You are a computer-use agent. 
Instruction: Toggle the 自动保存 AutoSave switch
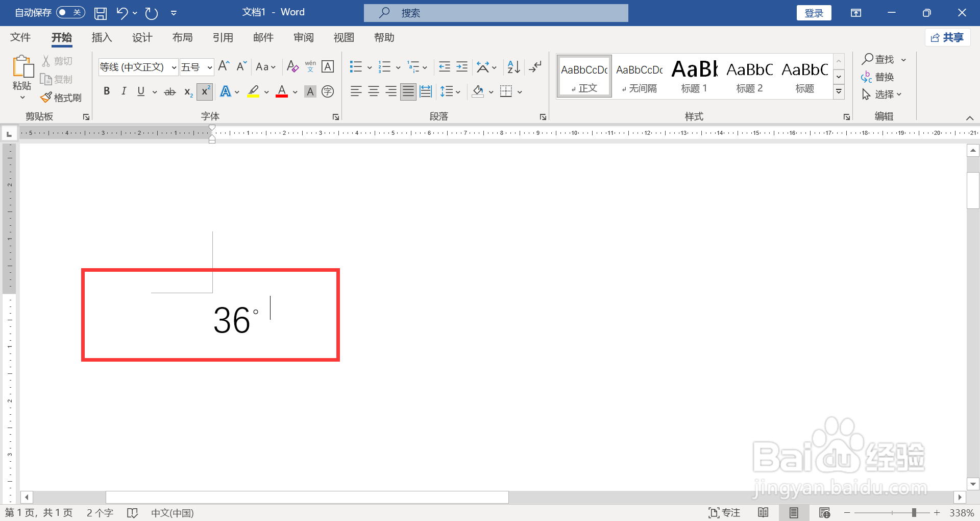tap(70, 12)
